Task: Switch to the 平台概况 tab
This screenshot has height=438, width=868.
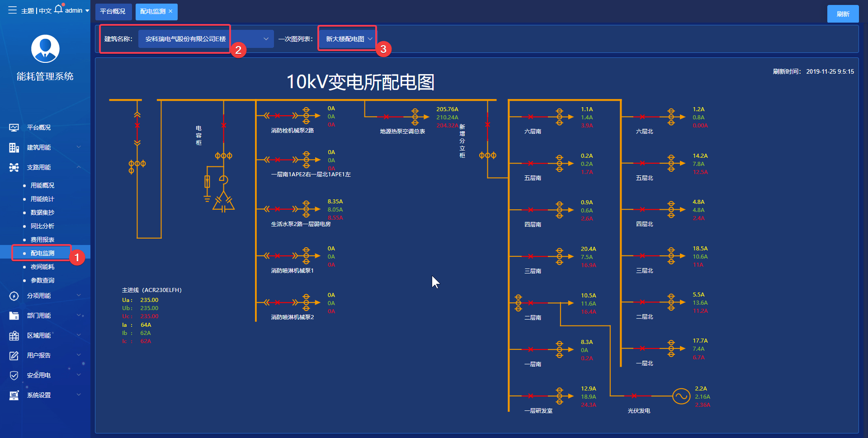Action: coord(113,11)
